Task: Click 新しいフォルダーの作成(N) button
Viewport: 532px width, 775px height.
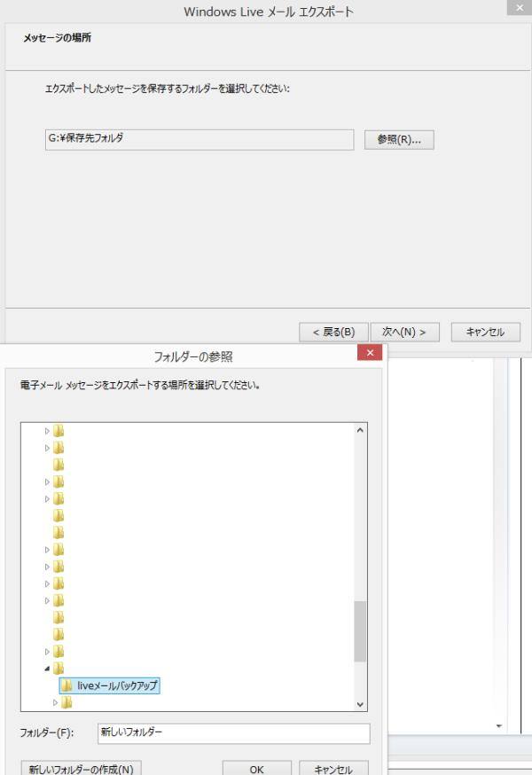Action: (82, 769)
